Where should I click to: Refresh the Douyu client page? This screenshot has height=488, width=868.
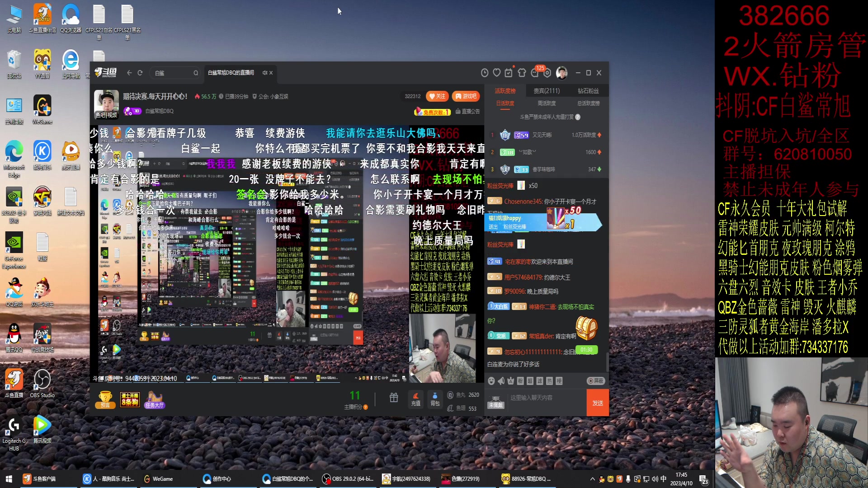140,73
